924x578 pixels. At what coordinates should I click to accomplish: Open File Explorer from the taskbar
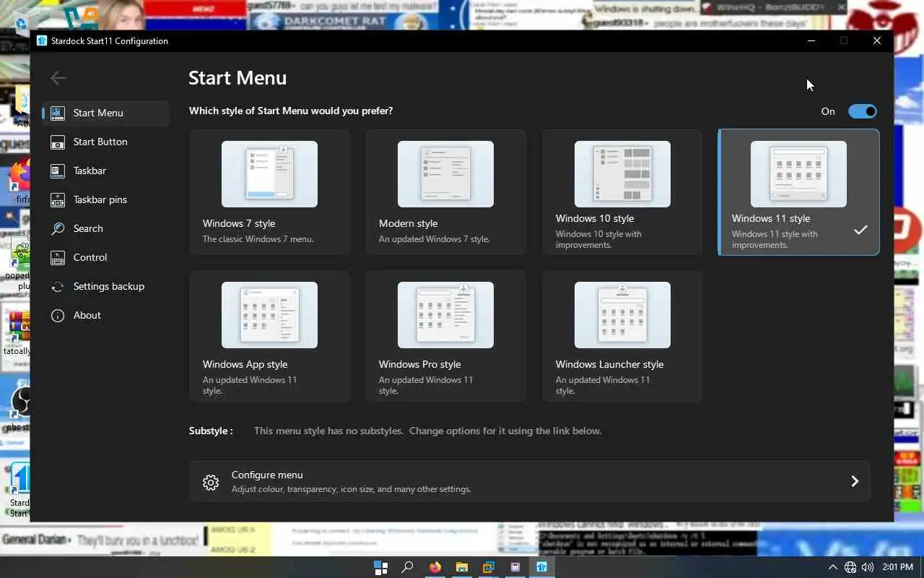(x=461, y=567)
